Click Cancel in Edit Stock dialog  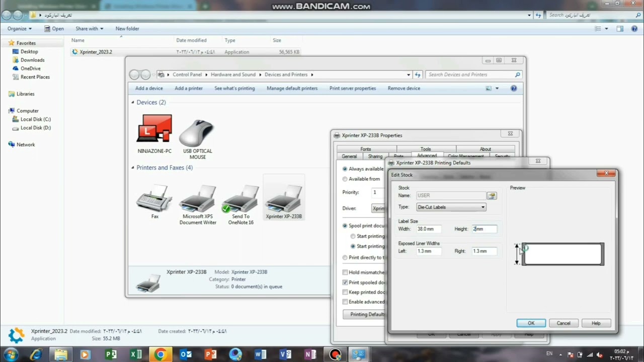(x=563, y=323)
